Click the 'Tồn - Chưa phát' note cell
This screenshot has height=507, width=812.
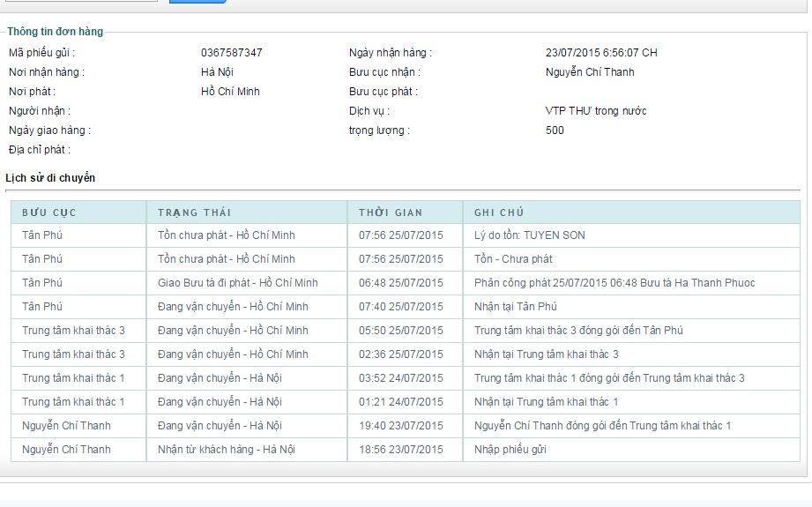pos(513,259)
